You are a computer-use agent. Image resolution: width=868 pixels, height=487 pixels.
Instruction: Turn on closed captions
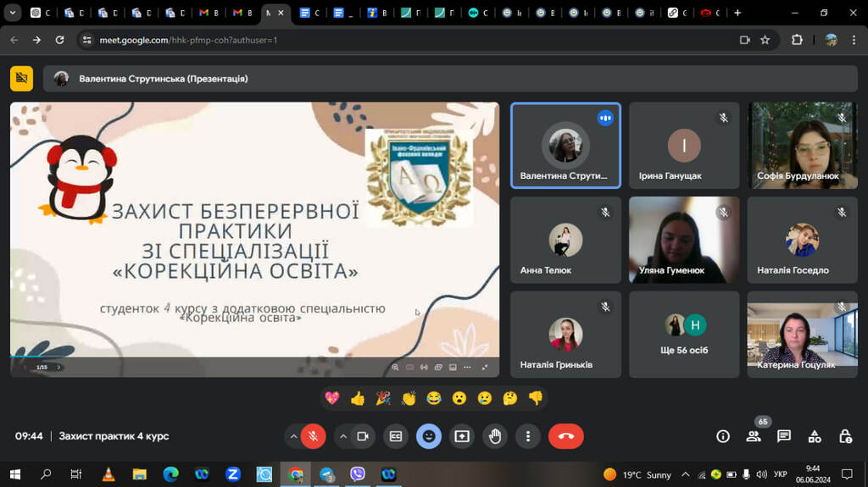(395, 436)
